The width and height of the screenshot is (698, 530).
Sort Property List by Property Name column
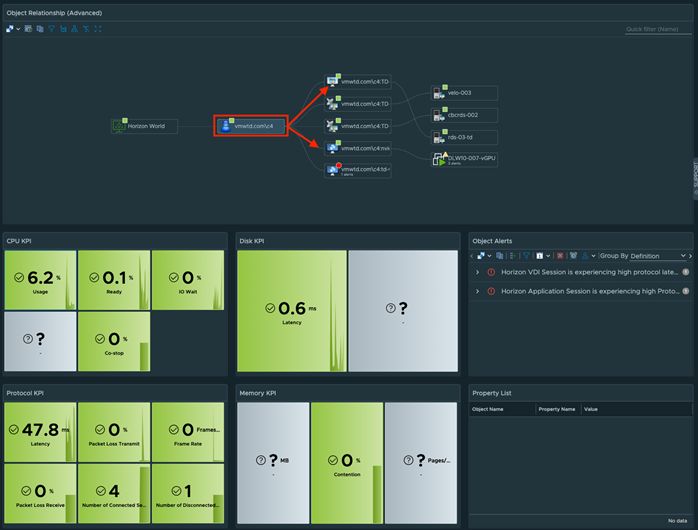[x=556, y=409]
